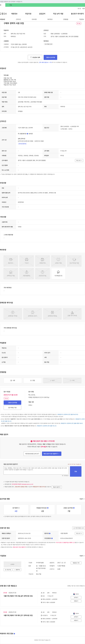Switch to the 전형방법 tab
The width and height of the screenshot is (85, 644).
pos(66,19)
